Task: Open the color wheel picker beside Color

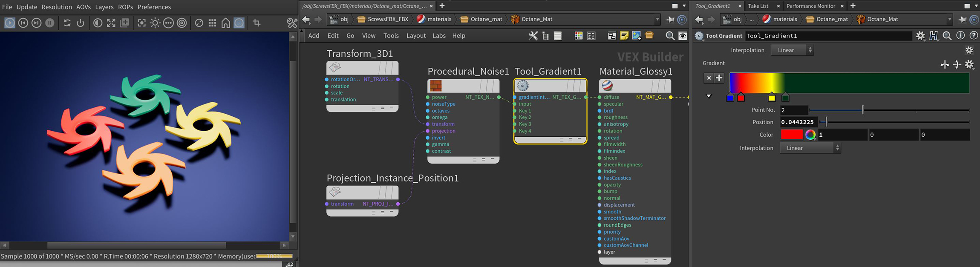Action: (810, 135)
